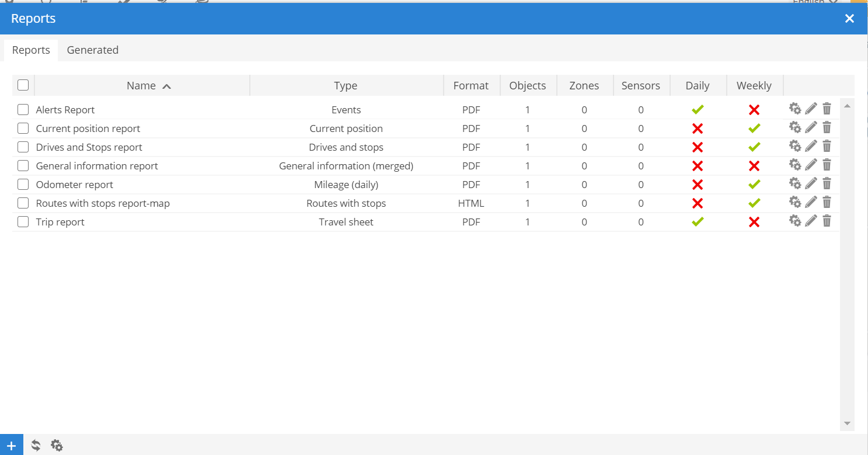Image resolution: width=868 pixels, height=455 pixels.
Task: Close the Reports dialog
Action: coord(849,19)
